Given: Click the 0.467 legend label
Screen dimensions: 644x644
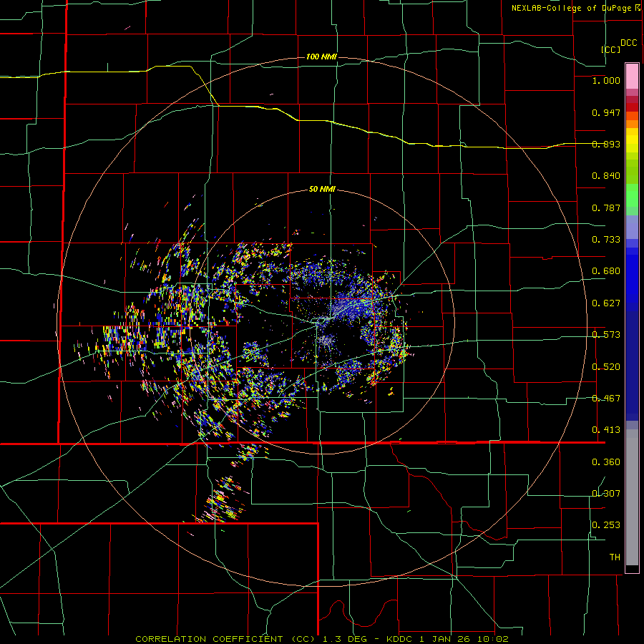Looking at the screenshot, I should pyautogui.click(x=606, y=399).
